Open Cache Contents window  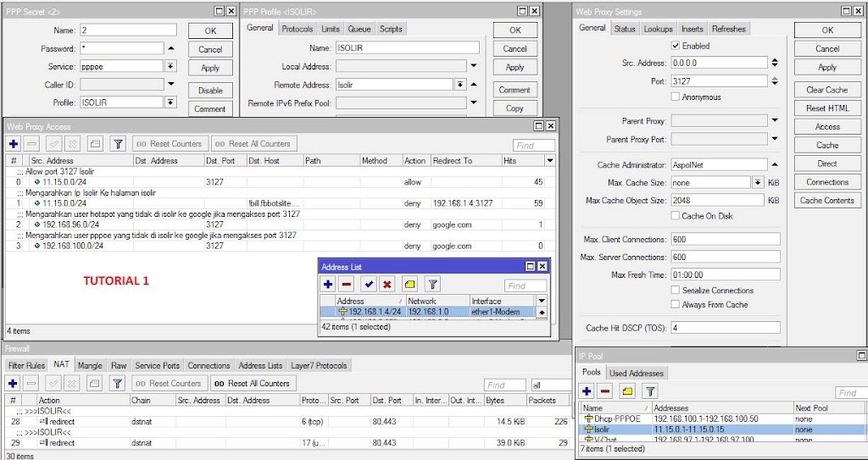click(x=827, y=201)
